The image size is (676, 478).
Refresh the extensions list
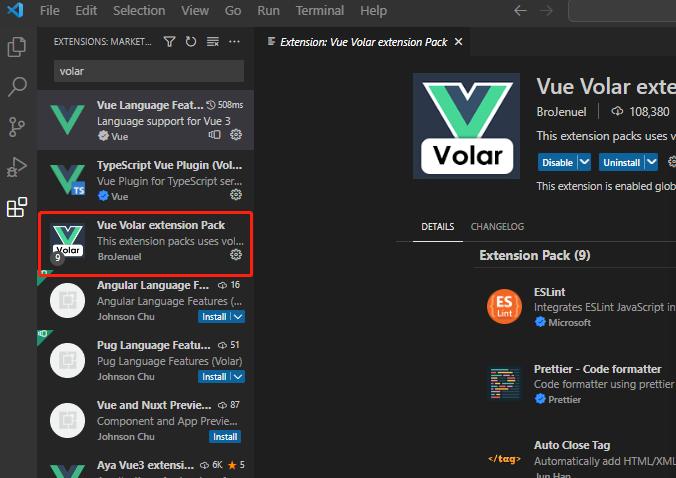(191, 42)
